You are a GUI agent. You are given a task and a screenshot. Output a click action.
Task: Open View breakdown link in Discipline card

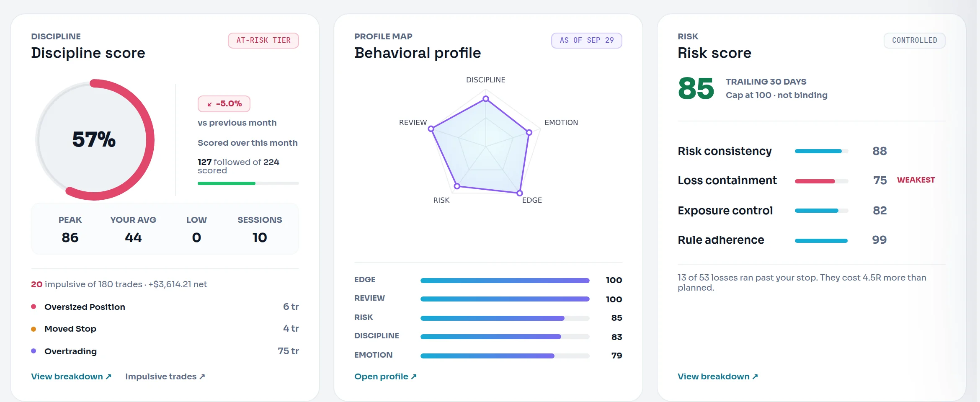coord(71,376)
